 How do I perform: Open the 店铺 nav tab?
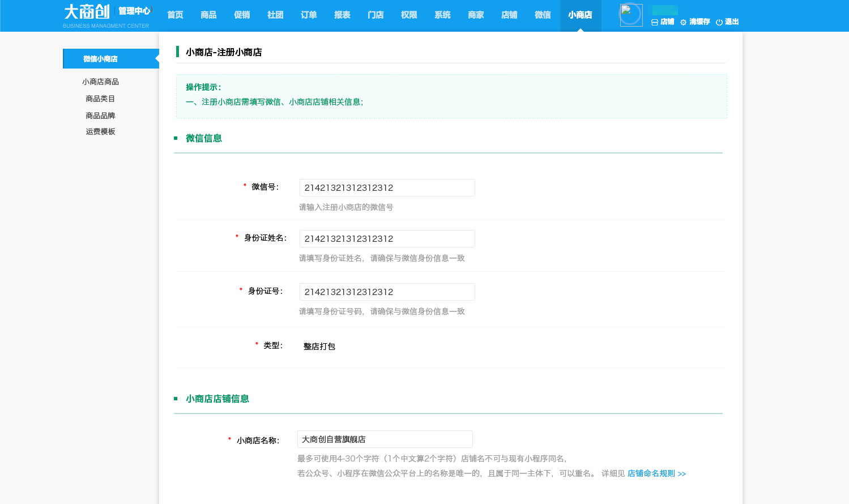(x=509, y=15)
